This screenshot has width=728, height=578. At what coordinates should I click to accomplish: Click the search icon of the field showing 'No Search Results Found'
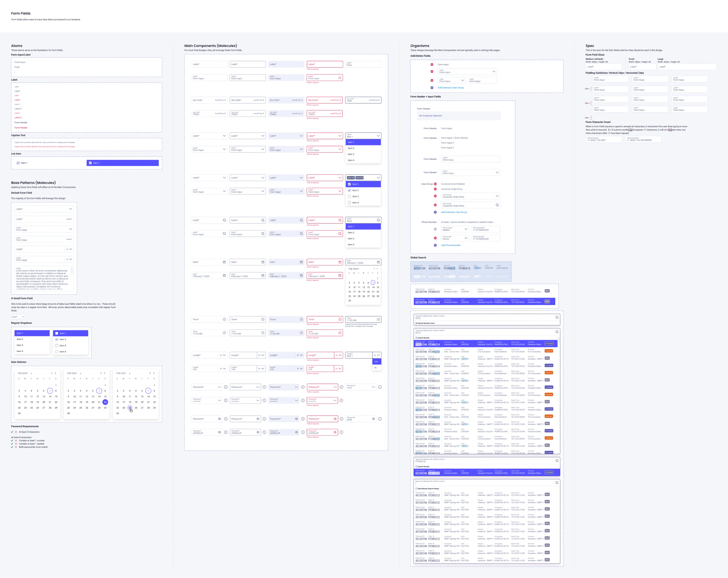(557, 318)
